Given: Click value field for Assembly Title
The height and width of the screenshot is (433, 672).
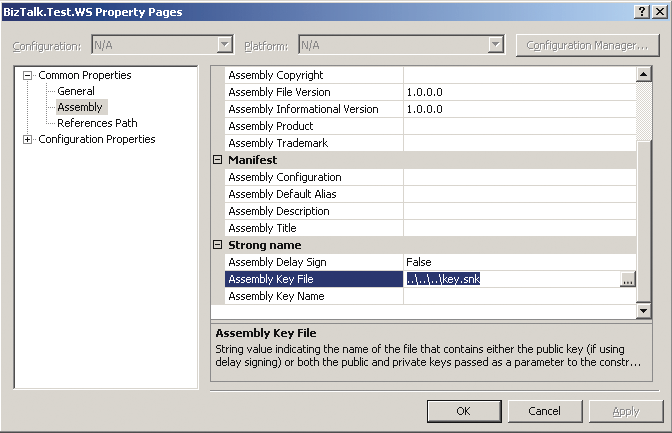Looking at the screenshot, I should tap(519, 228).
